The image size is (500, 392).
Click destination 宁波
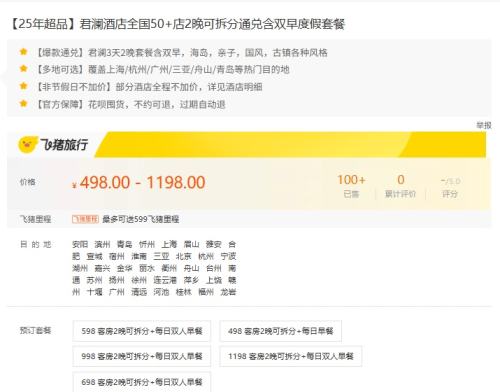(228, 256)
